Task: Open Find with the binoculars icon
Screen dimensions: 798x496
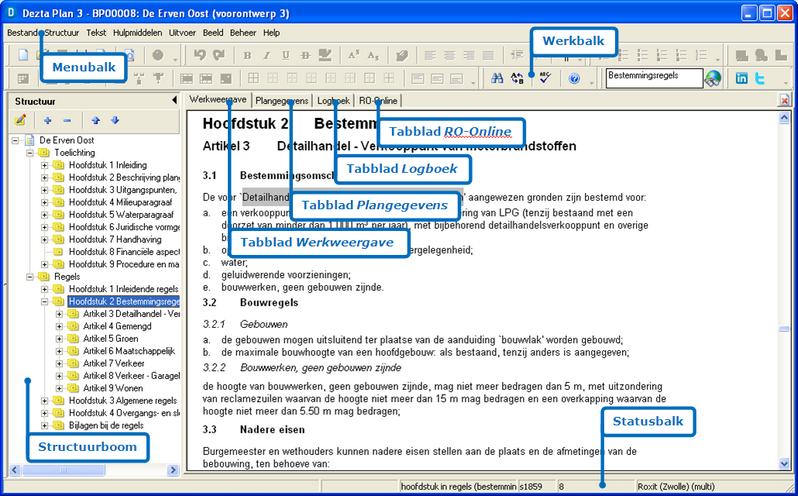Action: tap(497, 78)
